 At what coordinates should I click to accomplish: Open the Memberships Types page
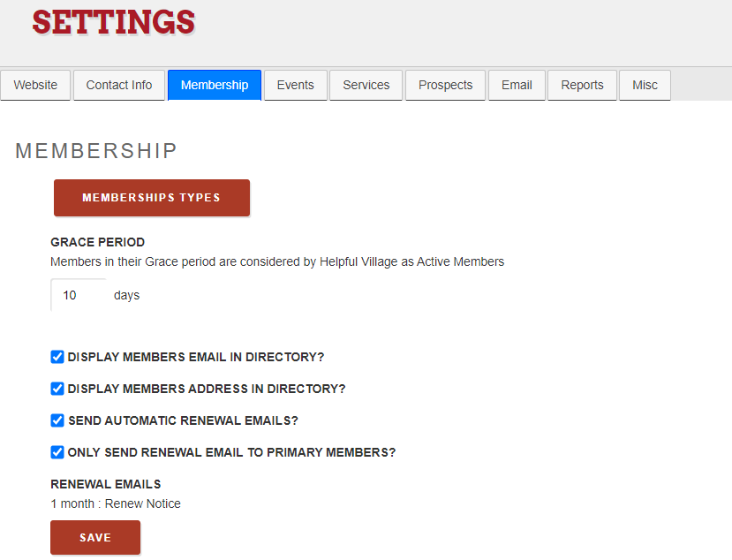pos(151,197)
